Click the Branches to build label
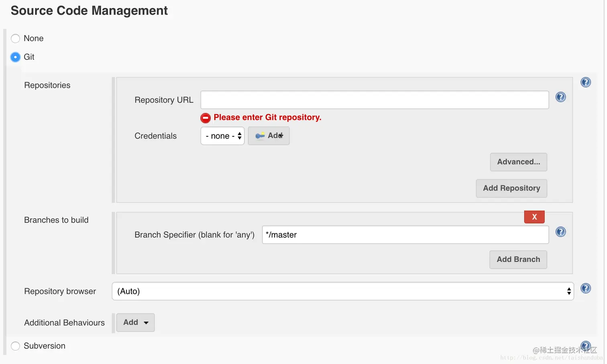Viewport: 607px width, 364px height. [56, 220]
